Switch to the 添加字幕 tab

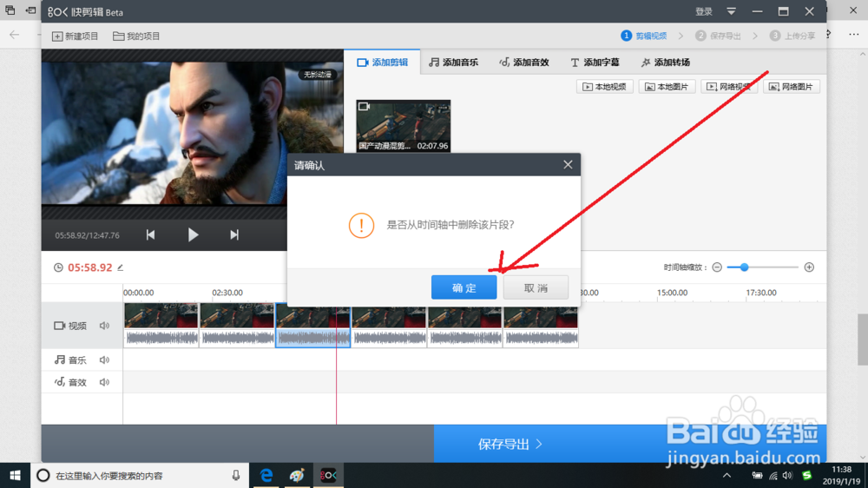(595, 62)
